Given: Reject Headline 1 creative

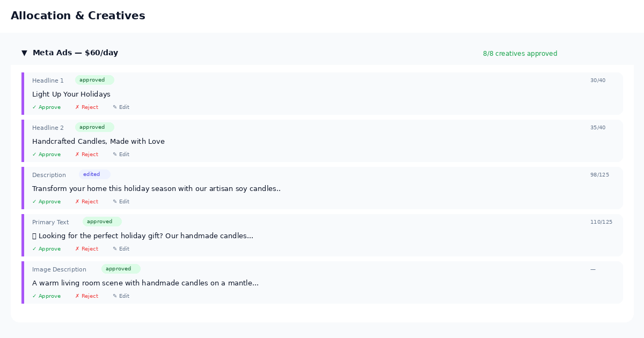Looking at the screenshot, I should click(86, 107).
